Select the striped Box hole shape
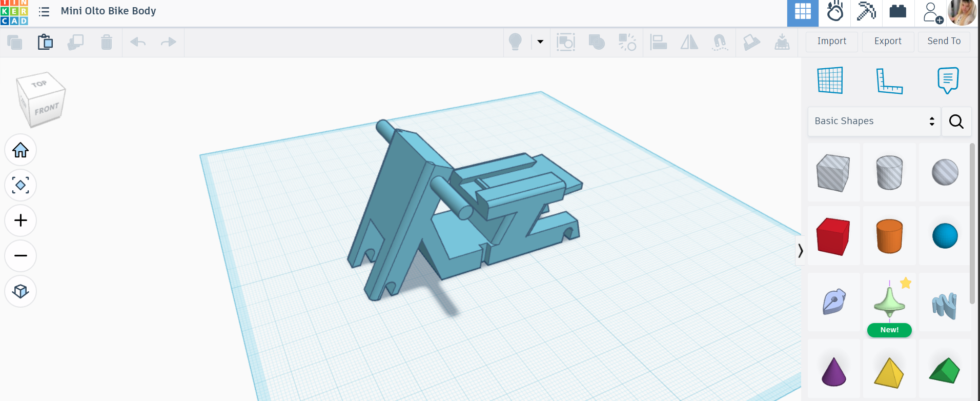The width and height of the screenshot is (980, 401). point(833,173)
